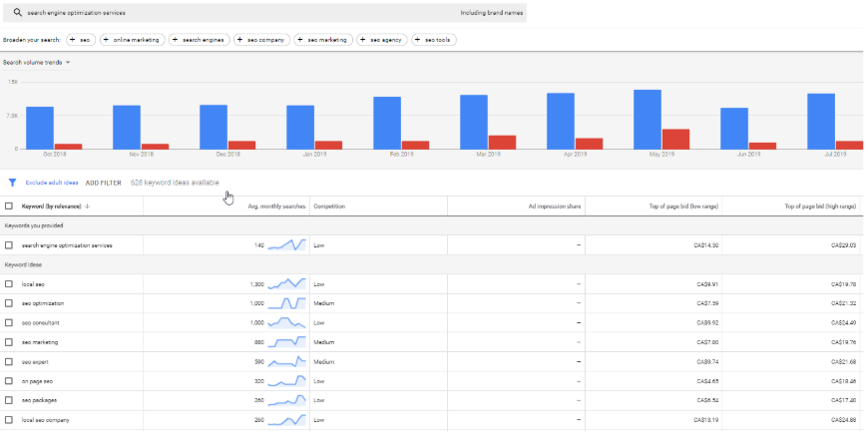Click the red bar for May 2019
The width and height of the screenshot is (868, 433).
[x=675, y=139]
